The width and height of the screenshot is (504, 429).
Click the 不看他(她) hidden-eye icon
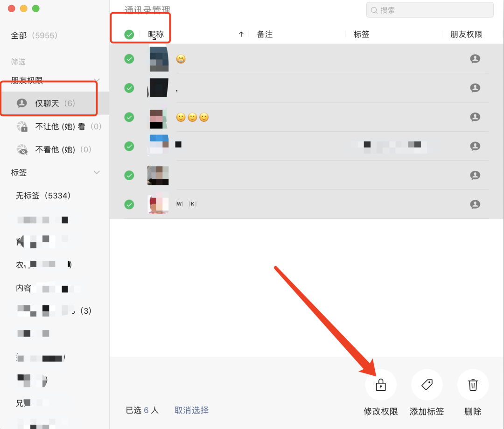click(22, 149)
